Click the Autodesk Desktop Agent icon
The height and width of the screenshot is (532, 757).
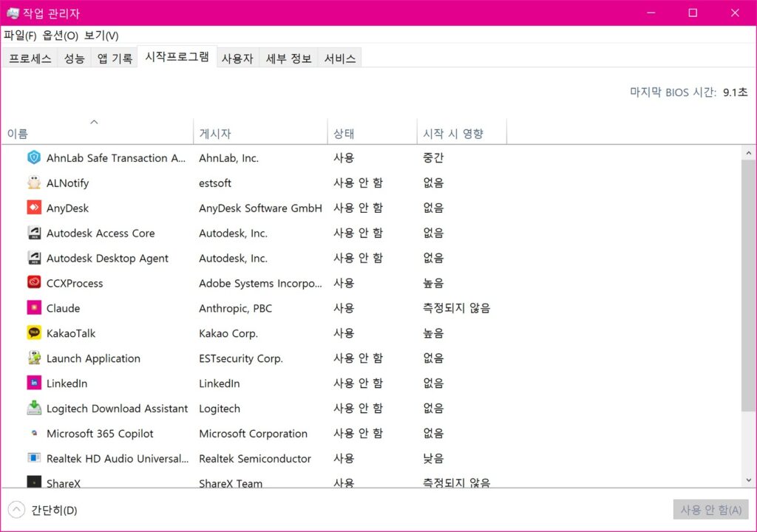pyautogui.click(x=34, y=258)
